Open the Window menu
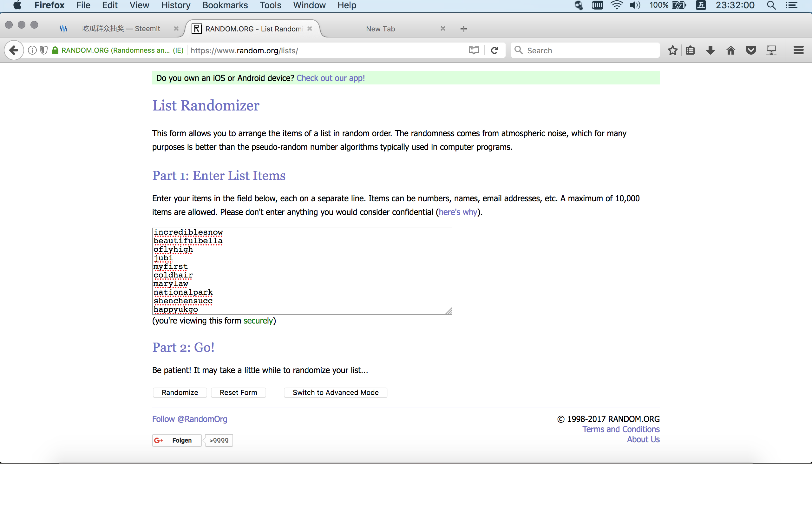 [309, 5]
